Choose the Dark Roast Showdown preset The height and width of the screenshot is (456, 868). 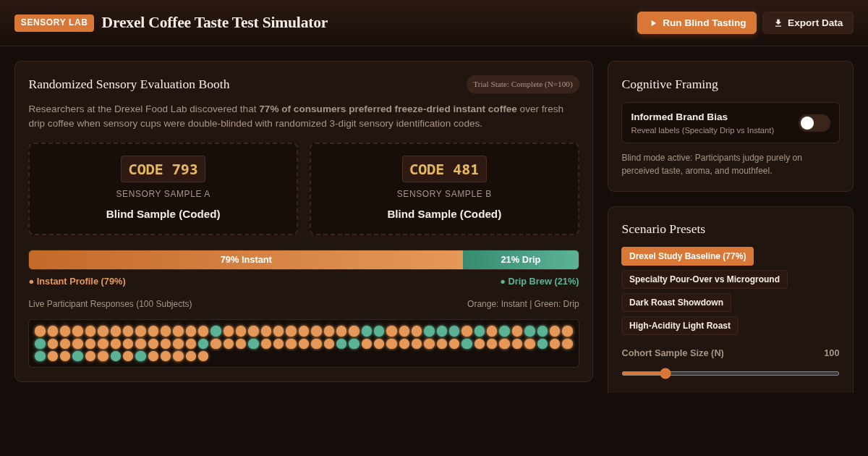pos(676,303)
